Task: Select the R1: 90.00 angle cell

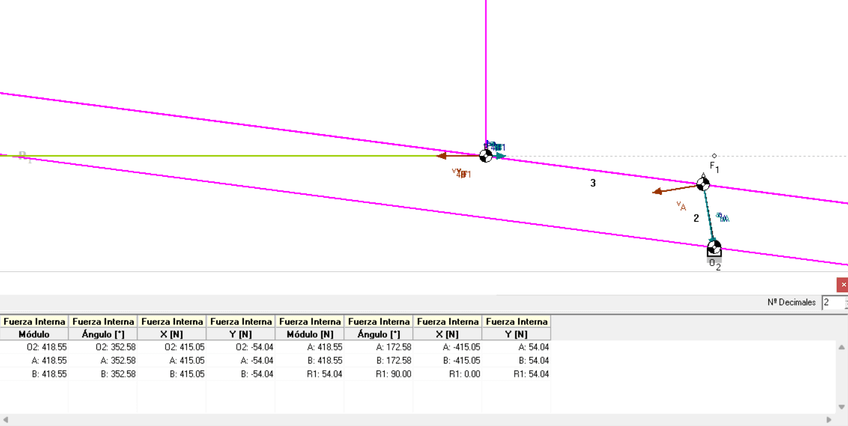Action: click(378, 373)
